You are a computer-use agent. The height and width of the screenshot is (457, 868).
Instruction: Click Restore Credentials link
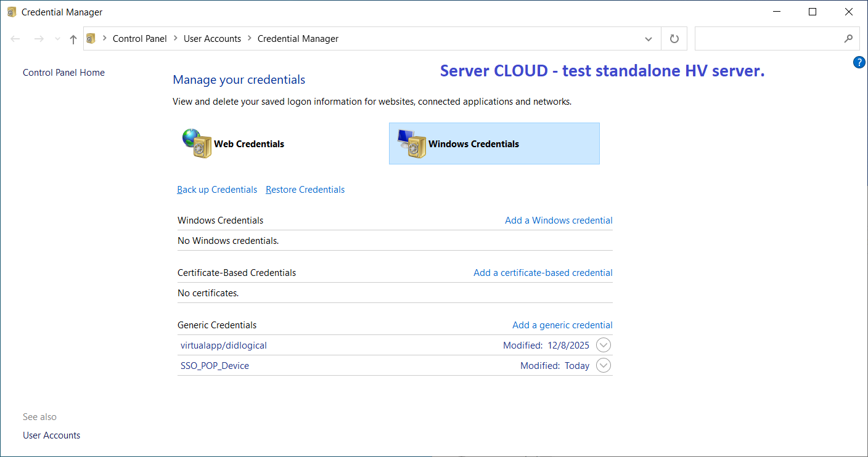pos(305,190)
